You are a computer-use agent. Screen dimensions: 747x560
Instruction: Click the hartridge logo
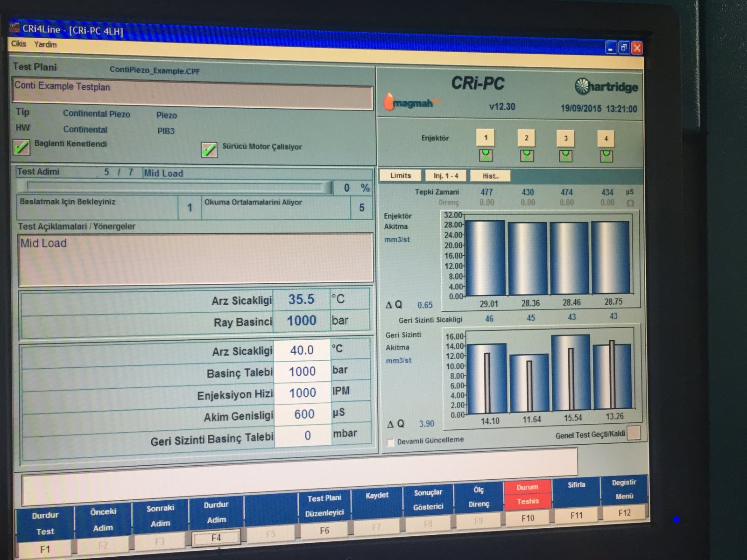coord(606,86)
